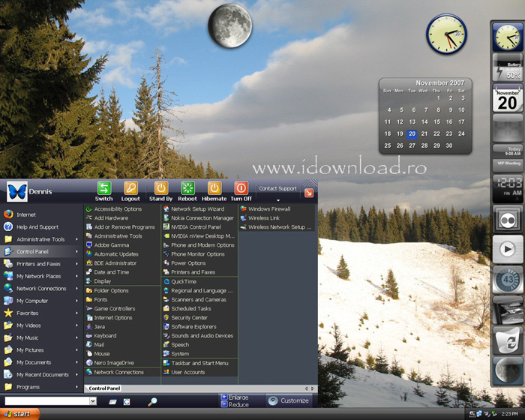Click the sidebar moon phase widget
The image size is (525, 420).
point(508,370)
